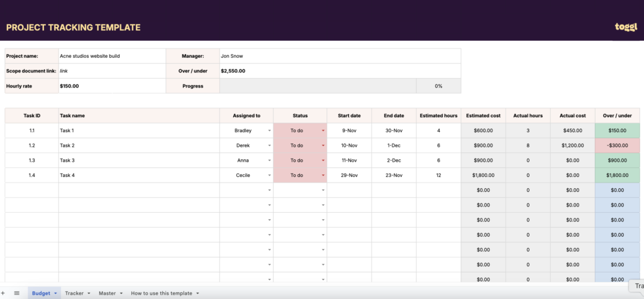Image resolution: width=644 pixels, height=299 pixels.
Task: Select estimated cost cell $600.00
Action: (x=484, y=130)
